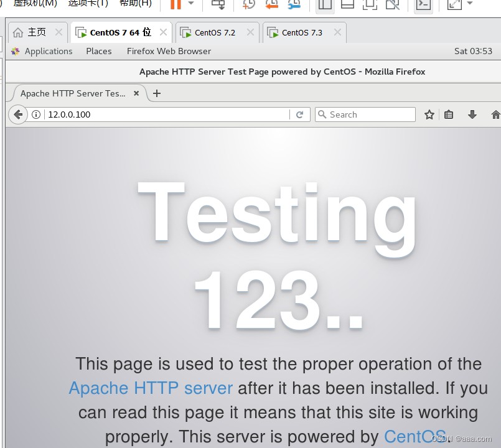Go to the Firefox home page icon
This screenshot has height=448, width=501.
(x=496, y=114)
